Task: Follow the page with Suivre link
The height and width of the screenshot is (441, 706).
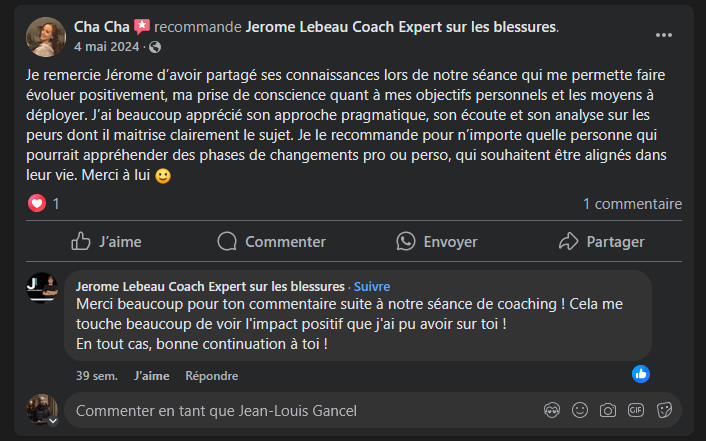Action: point(371,286)
